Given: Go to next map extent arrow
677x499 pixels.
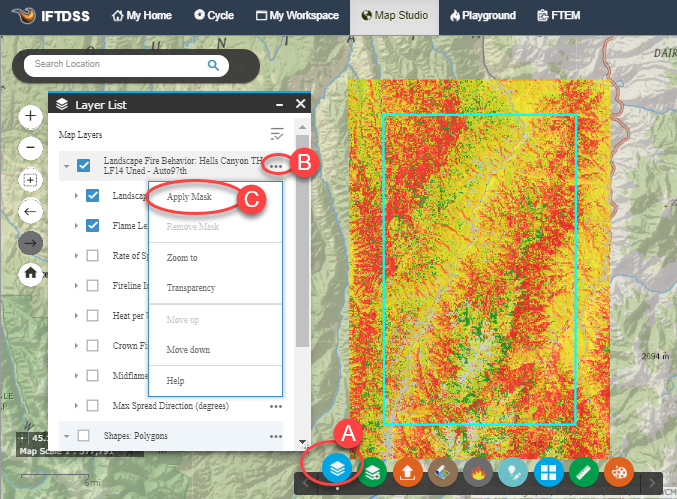Looking at the screenshot, I should click(x=30, y=243).
